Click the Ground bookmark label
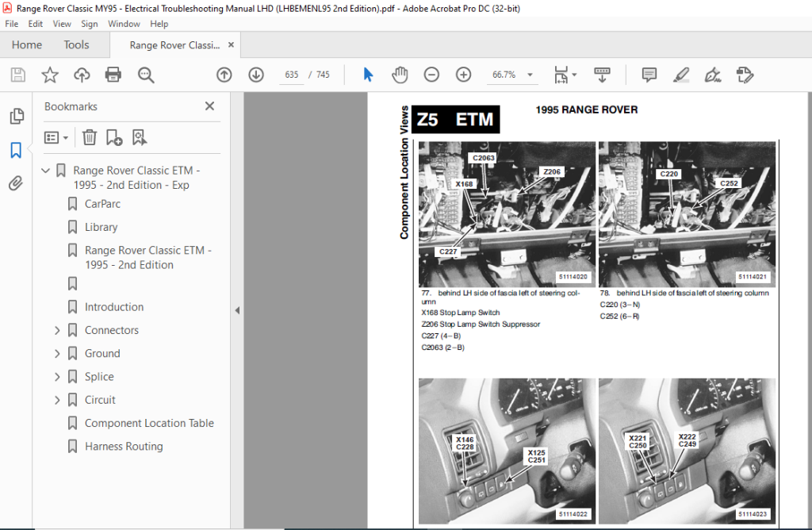Screen dimensions: 812x530 coord(102,353)
